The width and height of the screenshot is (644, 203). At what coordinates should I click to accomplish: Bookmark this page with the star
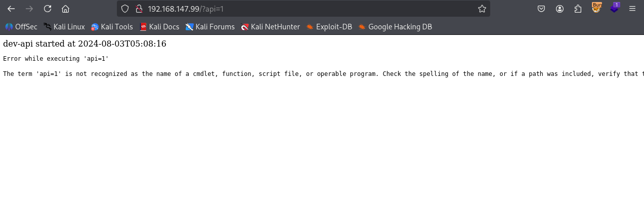coord(482,9)
